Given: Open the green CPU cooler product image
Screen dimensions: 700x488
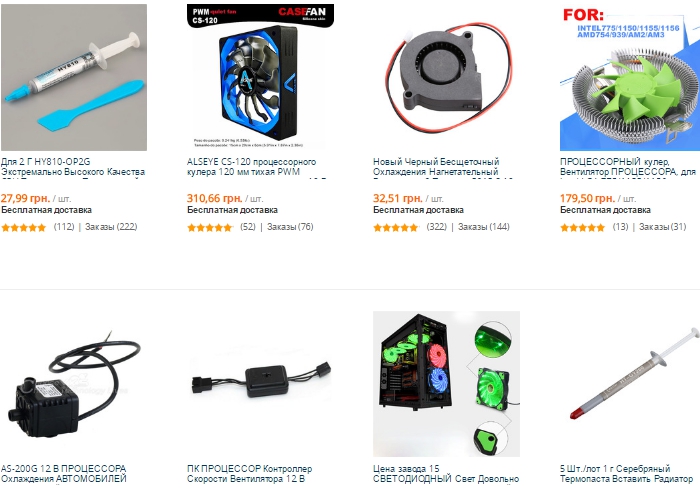Looking at the screenshot, I should pyautogui.click(x=630, y=77).
